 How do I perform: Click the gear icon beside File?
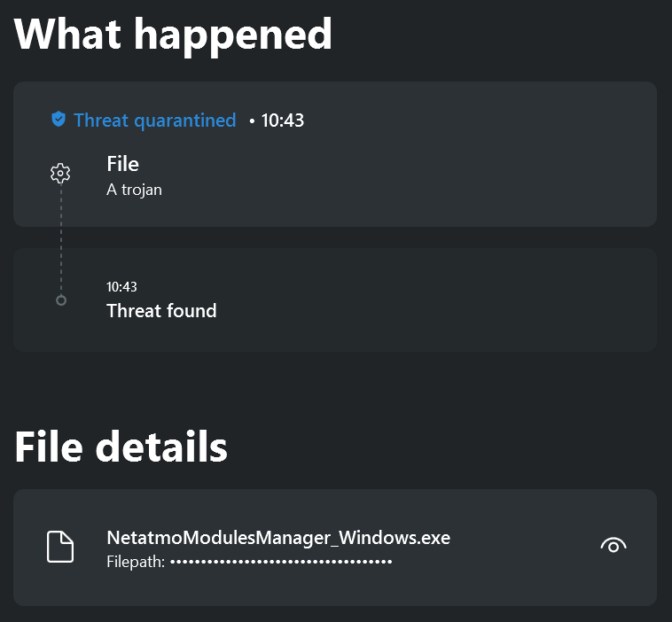point(60,173)
